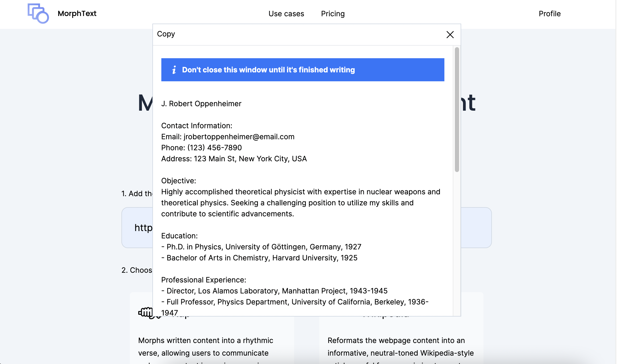
Task: Click the Full Professor, Berkeley line
Action: [295, 307]
